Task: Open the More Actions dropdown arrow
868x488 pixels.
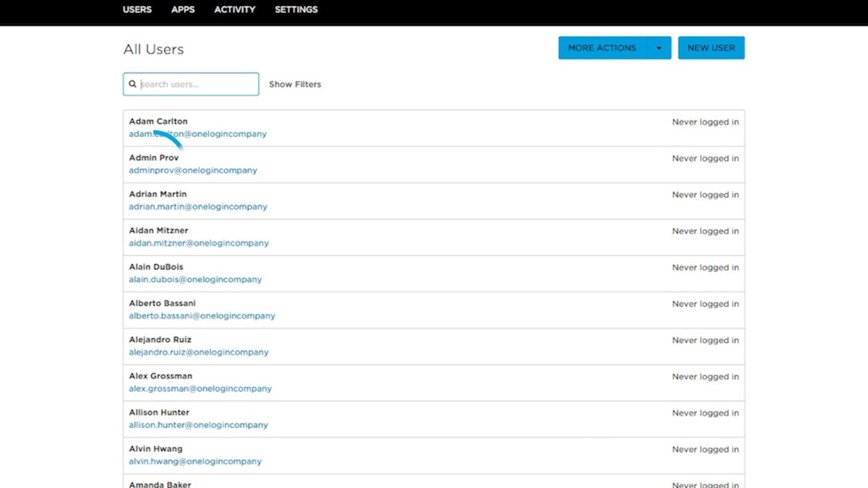Action: tap(658, 48)
